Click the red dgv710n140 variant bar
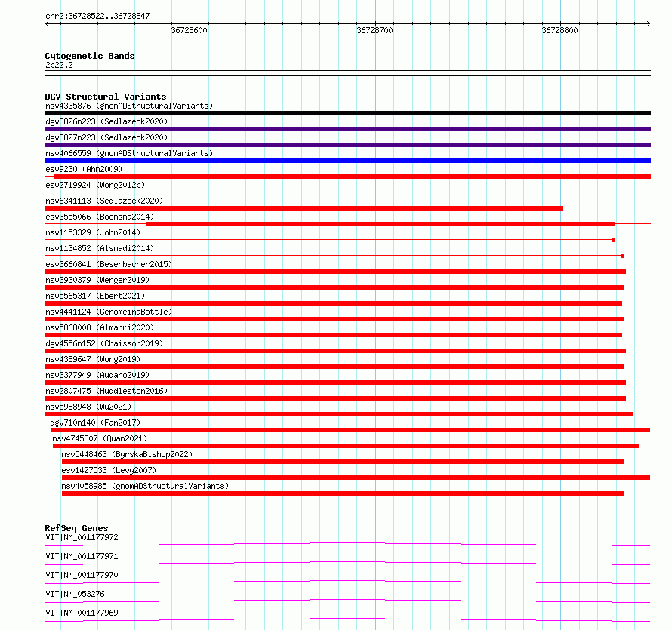 (350, 430)
